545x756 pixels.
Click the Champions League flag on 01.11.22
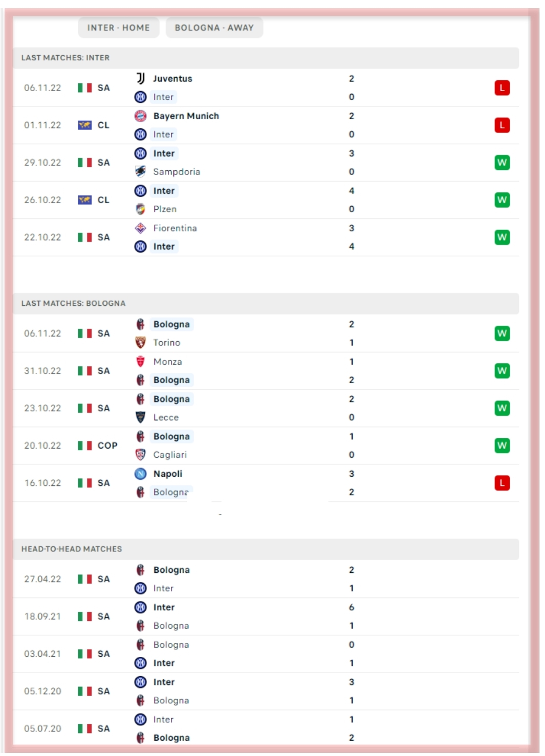(x=84, y=125)
